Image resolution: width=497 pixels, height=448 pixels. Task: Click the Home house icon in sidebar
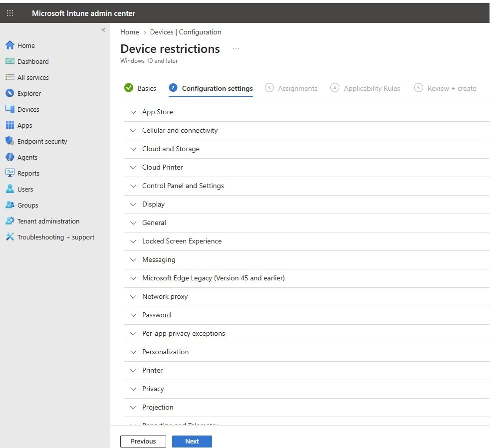(10, 45)
